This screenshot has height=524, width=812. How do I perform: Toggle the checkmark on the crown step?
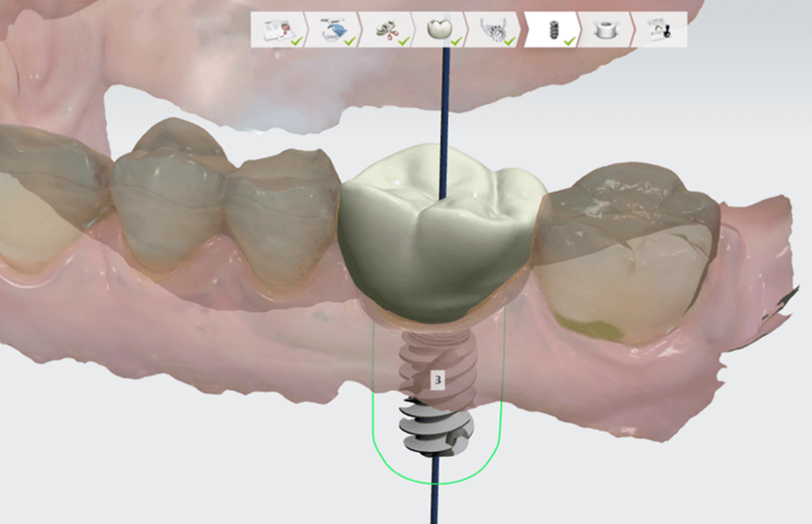tap(454, 39)
